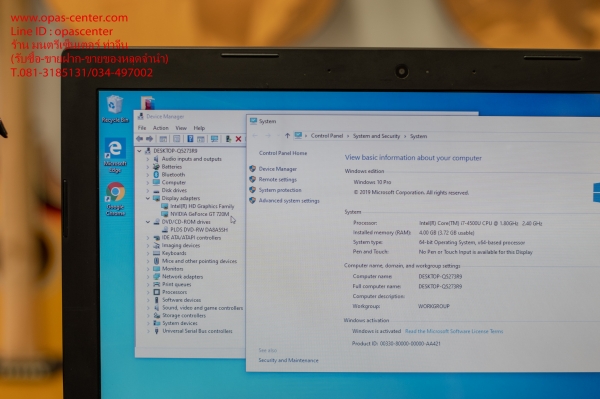The image size is (600, 399).
Task: Select Universal Serial Bus controllers entry
Action: coord(197,331)
